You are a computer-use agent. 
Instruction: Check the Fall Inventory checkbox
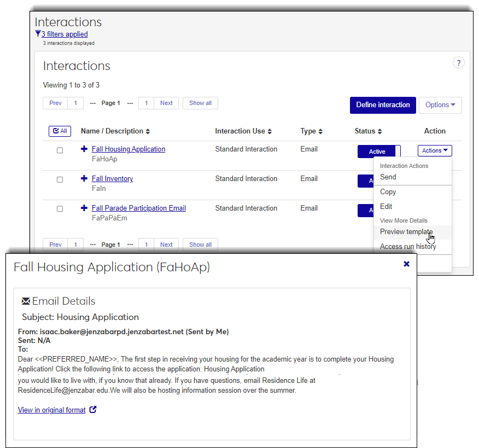pyautogui.click(x=60, y=179)
